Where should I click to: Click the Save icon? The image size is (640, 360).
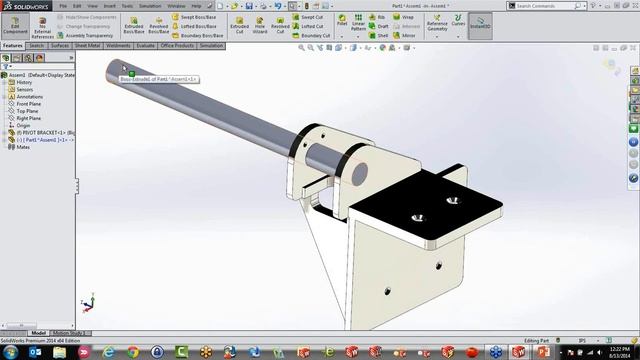(249, 6)
